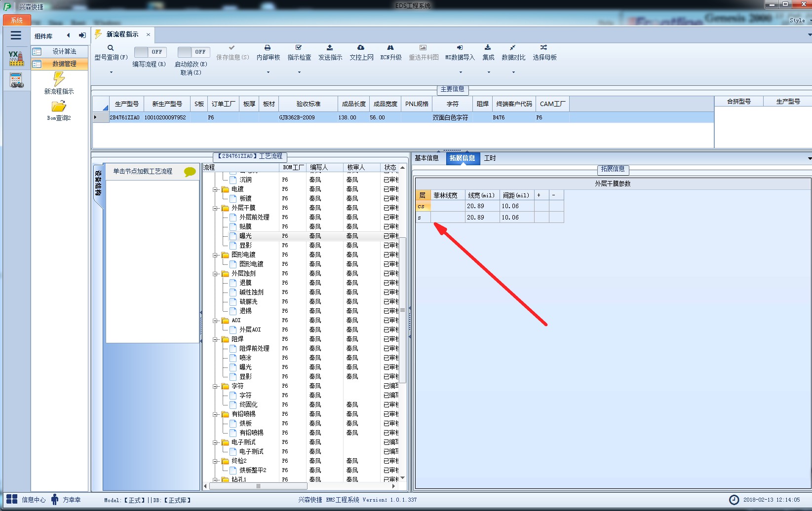This screenshot has width=812, height=511.
Task: Click the 数据对比 compare icon
Action: click(513, 48)
